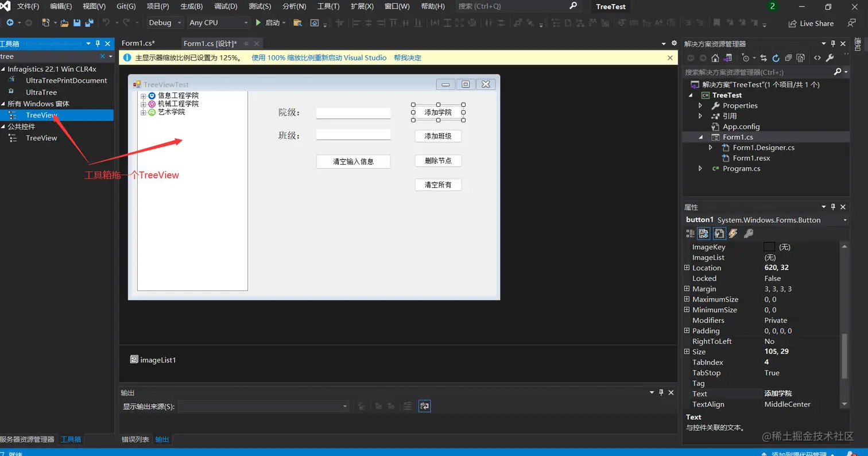Open the notifications badge showing 2

(773, 7)
